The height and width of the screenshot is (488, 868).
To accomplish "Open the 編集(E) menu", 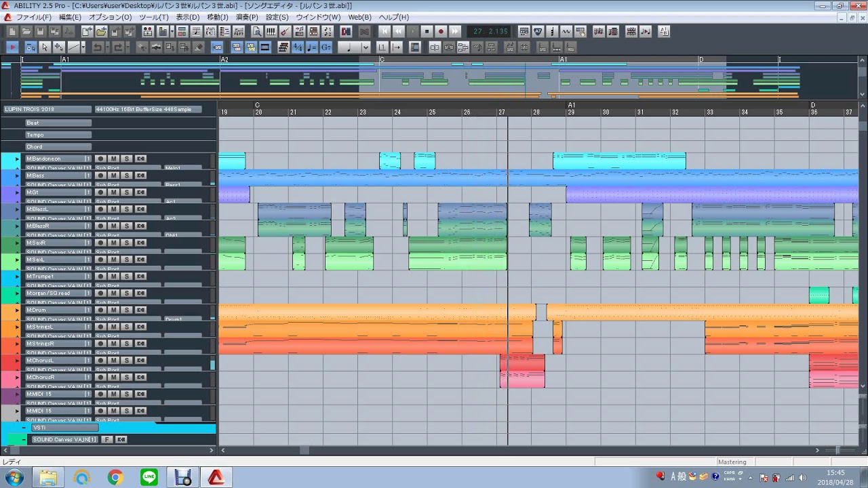I will coord(70,17).
